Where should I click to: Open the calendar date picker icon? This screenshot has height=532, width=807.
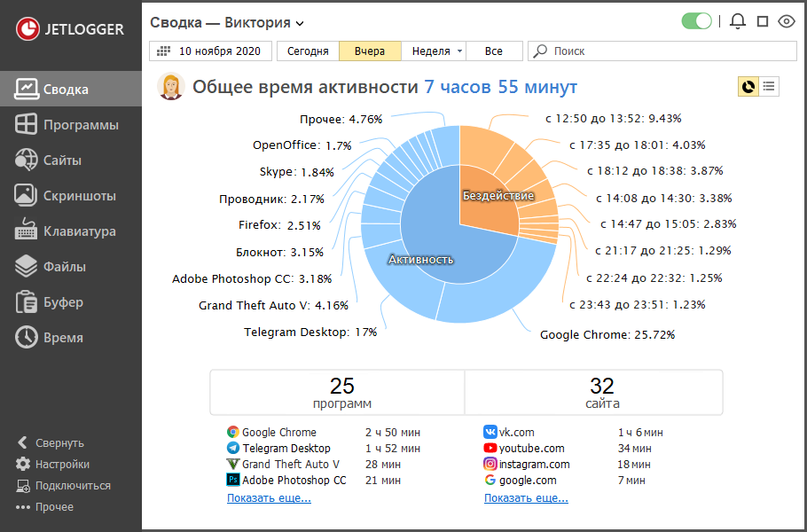point(165,51)
